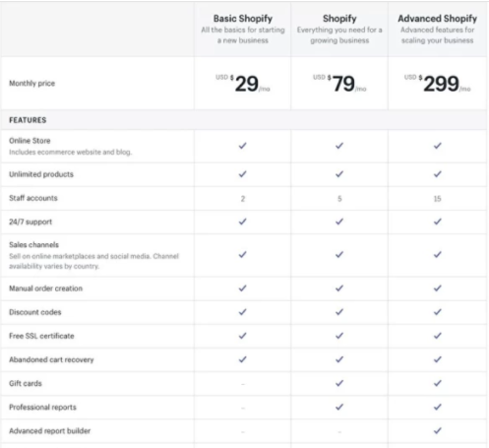Select the Advanced Shopify plan heading
489x448 pixels.
click(x=438, y=19)
